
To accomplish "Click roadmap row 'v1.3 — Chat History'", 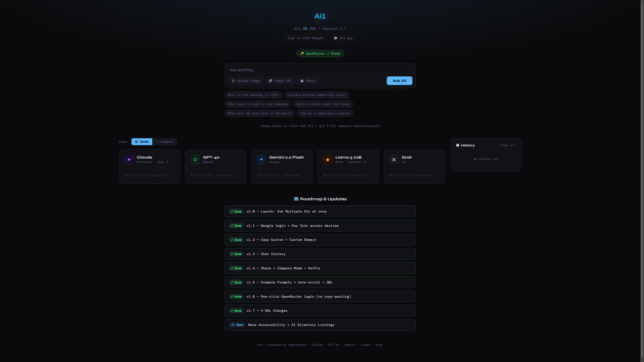I will pyautogui.click(x=320, y=254).
